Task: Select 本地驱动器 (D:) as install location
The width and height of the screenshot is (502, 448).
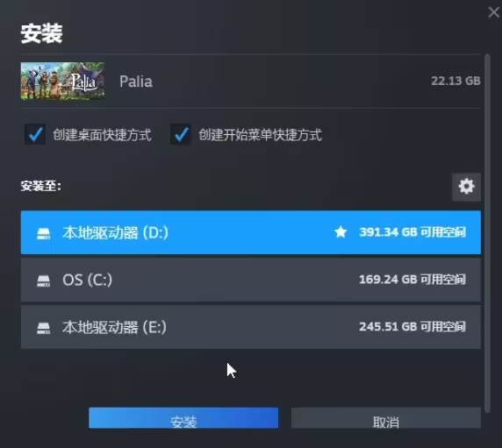Action: 251,232
